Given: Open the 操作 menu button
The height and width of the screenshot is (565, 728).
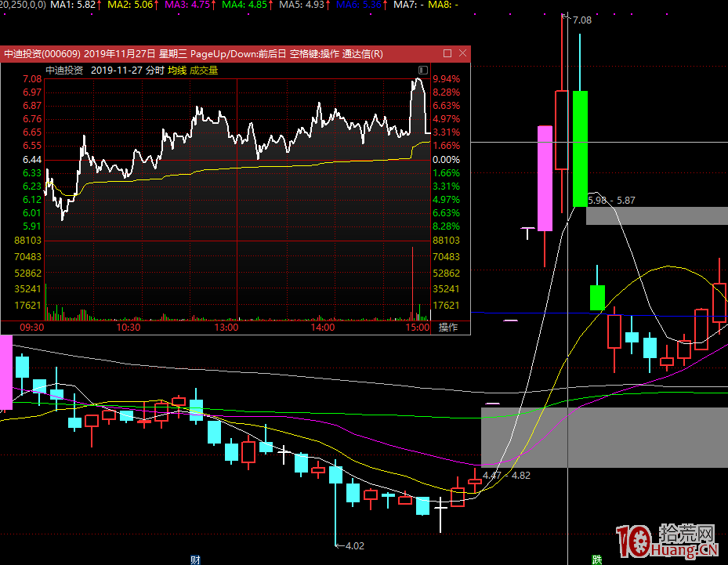Looking at the screenshot, I should [x=447, y=327].
